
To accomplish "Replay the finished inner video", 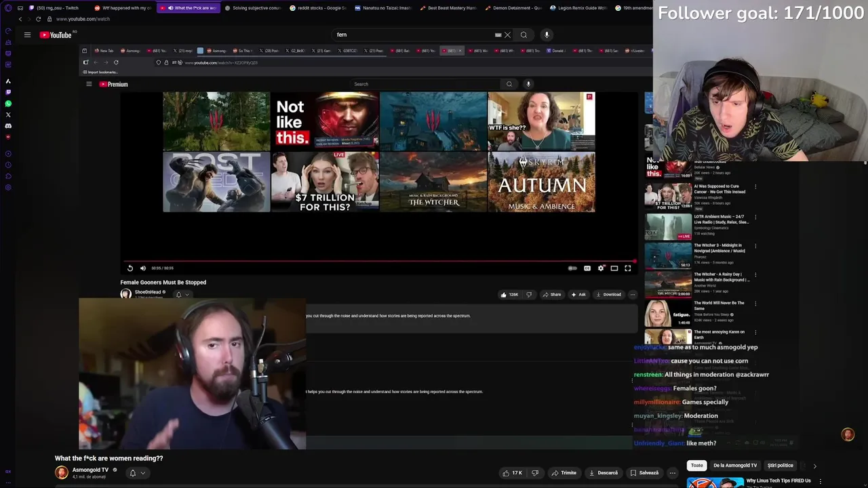I will (130, 268).
